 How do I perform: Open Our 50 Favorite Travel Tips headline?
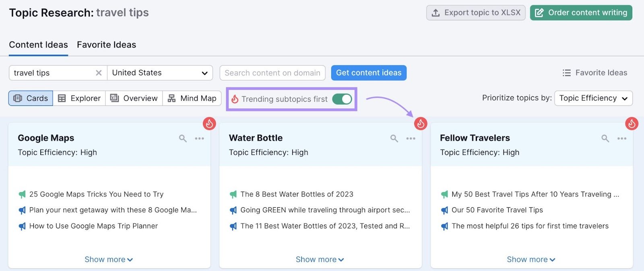[x=497, y=210]
